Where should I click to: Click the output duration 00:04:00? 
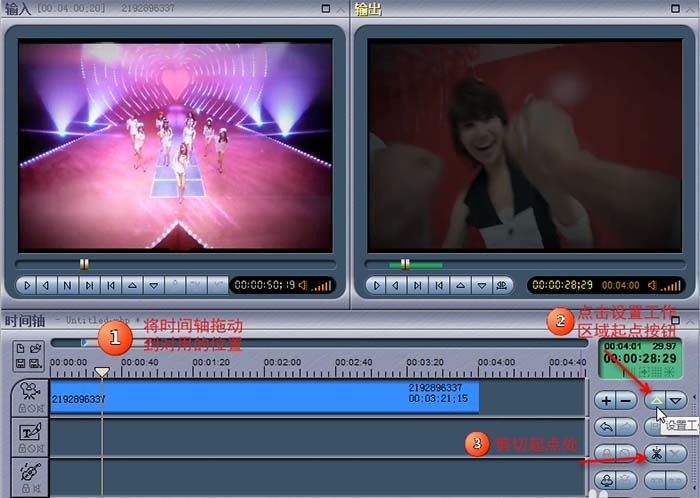pos(621,285)
